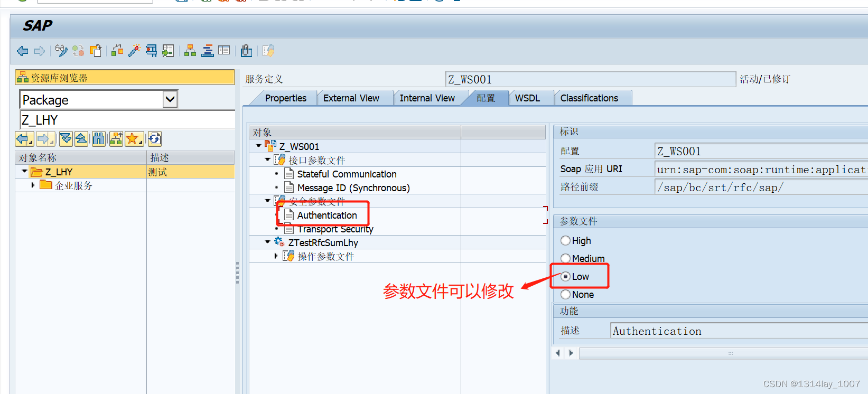Click the 路径前缀 field
The height and width of the screenshot is (394, 868).
[761, 187]
